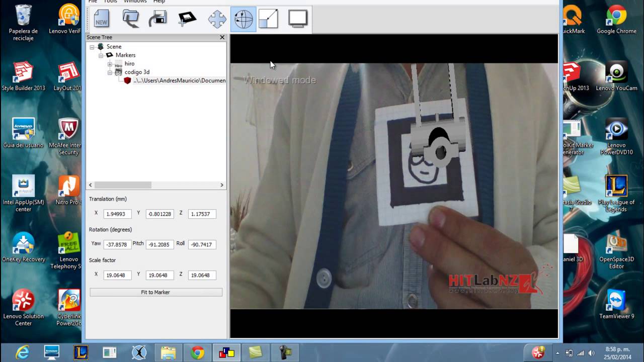Click the Intel AppUp(SM) center desktop icon
This screenshot has height=362, width=644.
23,194
